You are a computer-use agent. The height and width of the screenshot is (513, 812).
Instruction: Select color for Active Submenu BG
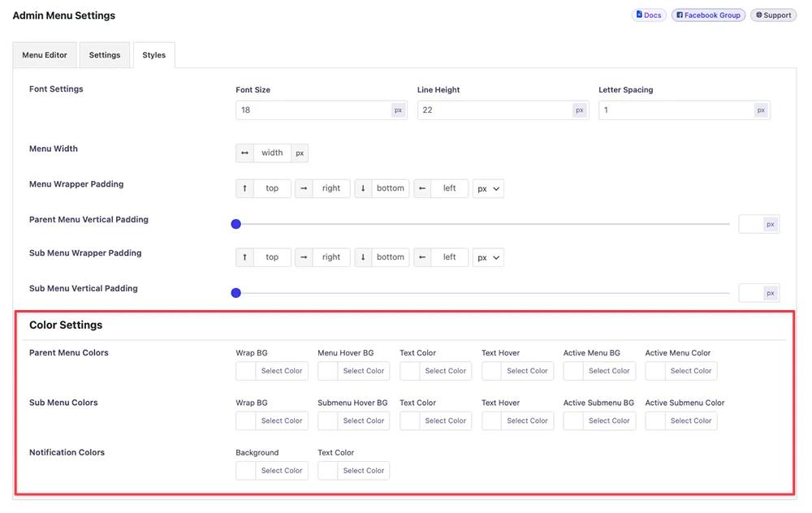(x=599, y=420)
